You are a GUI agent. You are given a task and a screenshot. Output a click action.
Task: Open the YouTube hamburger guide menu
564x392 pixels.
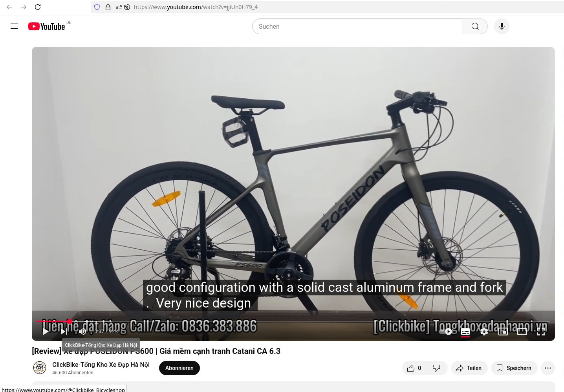pyautogui.click(x=14, y=26)
